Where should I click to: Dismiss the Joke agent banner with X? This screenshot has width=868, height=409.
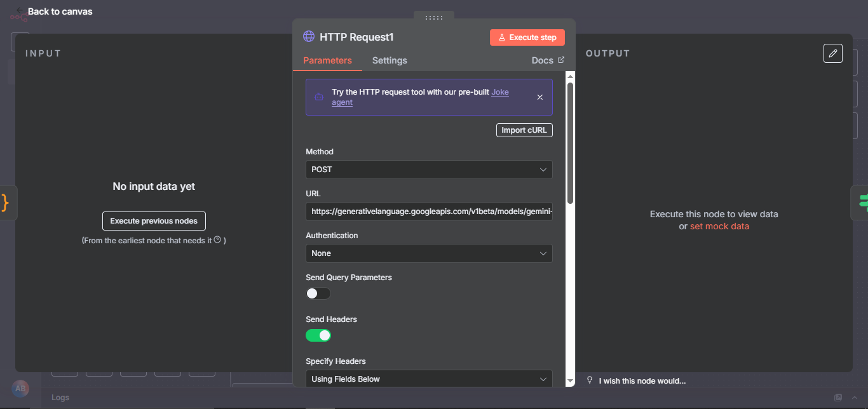click(539, 97)
